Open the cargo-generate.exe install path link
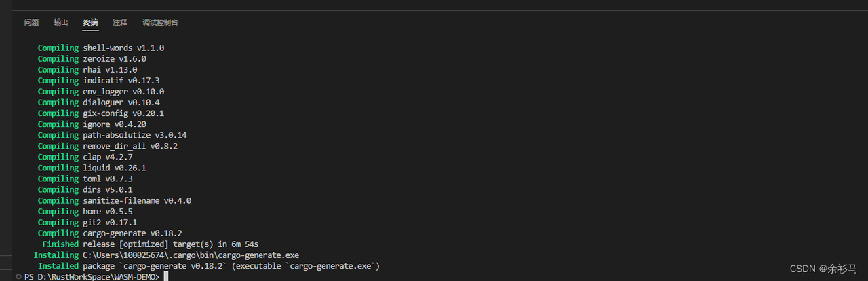The width and height of the screenshot is (868, 281). click(x=191, y=255)
